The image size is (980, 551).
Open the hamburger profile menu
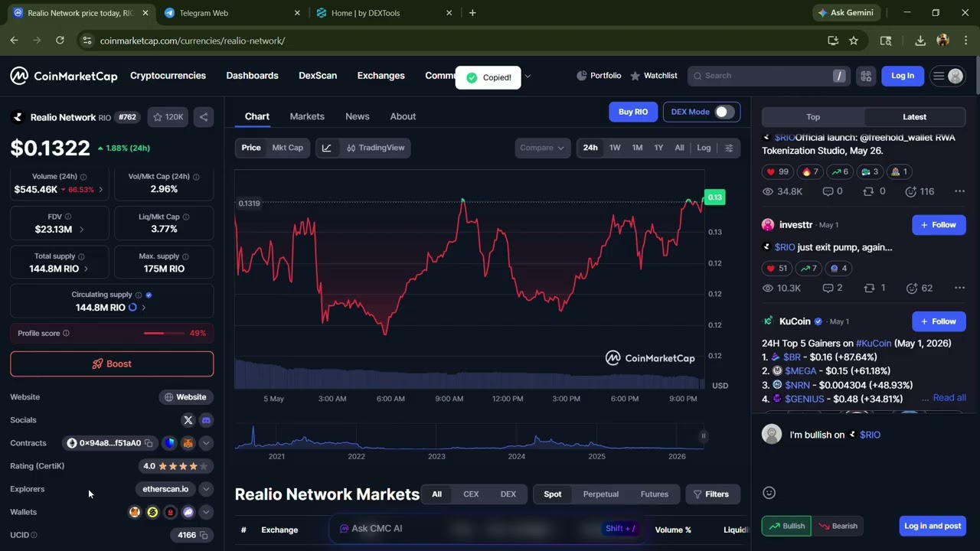[x=947, y=76]
